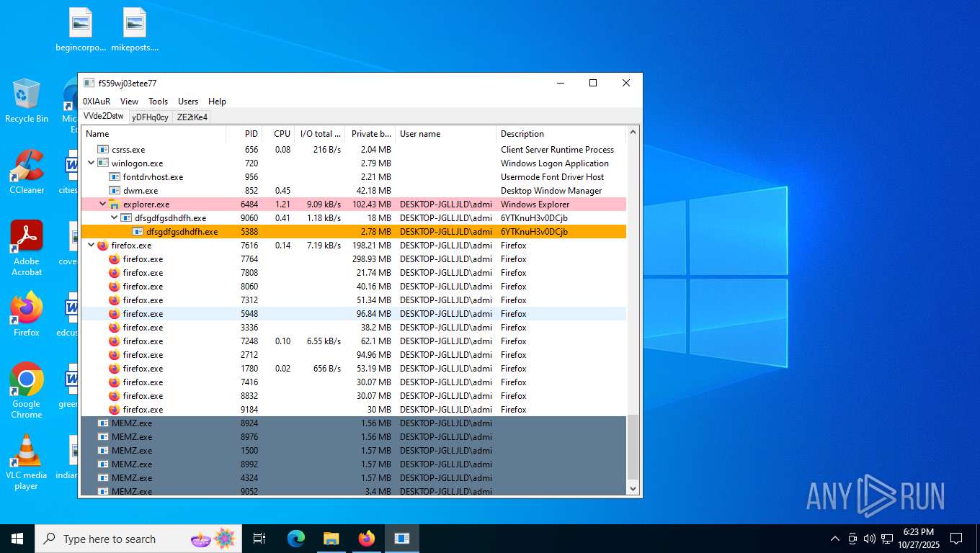Open Microsoft Edge from the taskbar
This screenshot has width=980, height=553.
pyautogui.click(x=296, y=539)
